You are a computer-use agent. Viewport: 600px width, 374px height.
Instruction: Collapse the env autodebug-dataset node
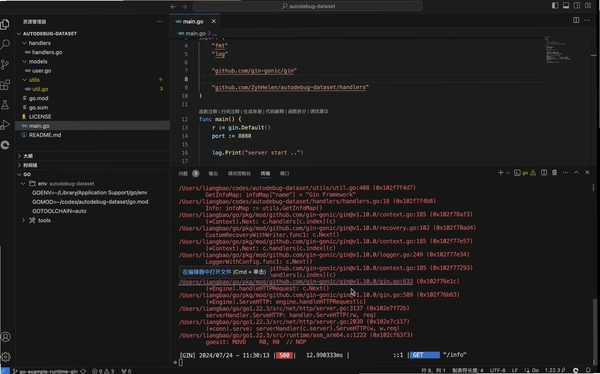[x=92, y=183]
